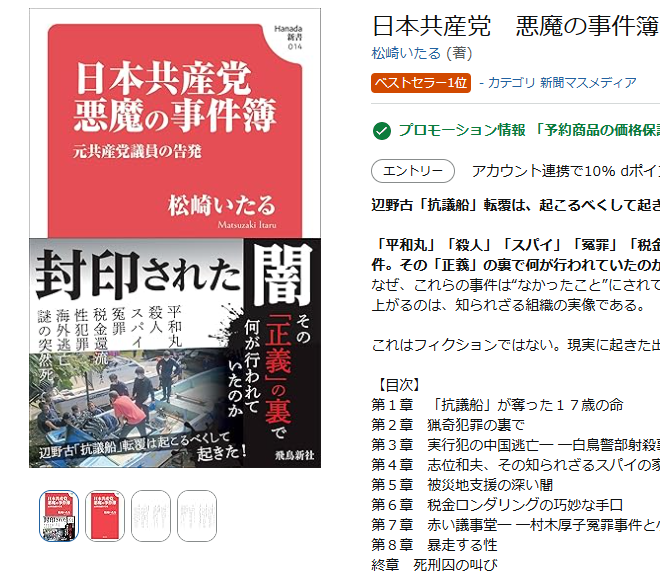Click the green checkmark promotion icon
This screenshot has height=587, width=660.
381,131
